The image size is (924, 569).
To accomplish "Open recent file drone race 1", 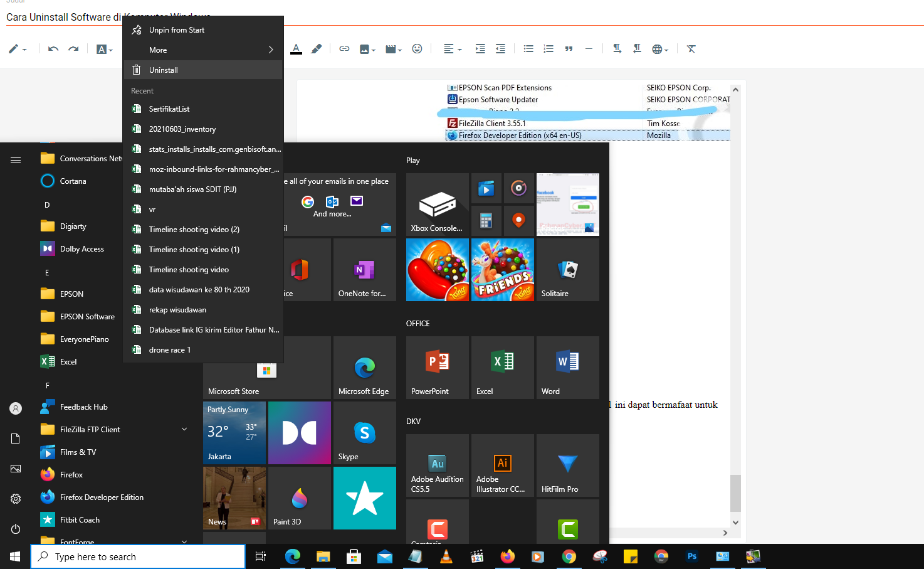I will pos(203,350).
